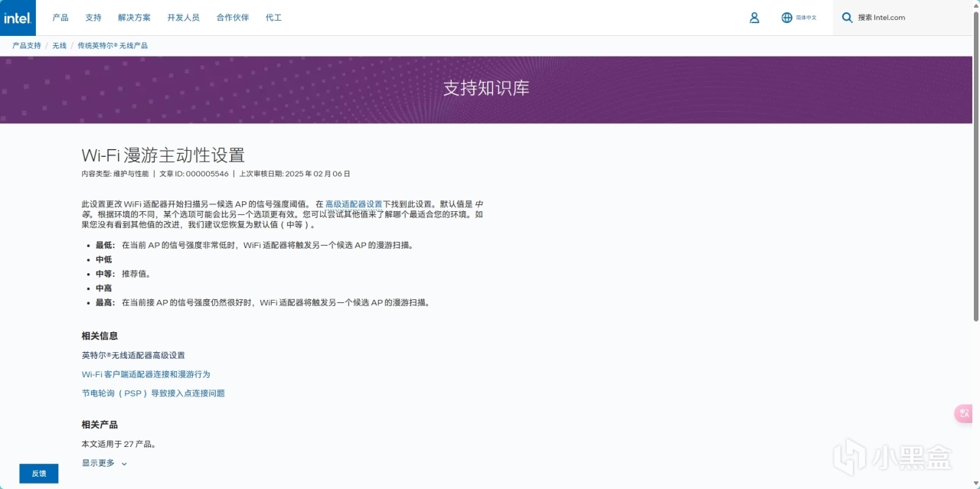The height and width of the screenshot is (489, 980).
Task: Click the 反馈 feedback button
Action: tap(39, 474)
